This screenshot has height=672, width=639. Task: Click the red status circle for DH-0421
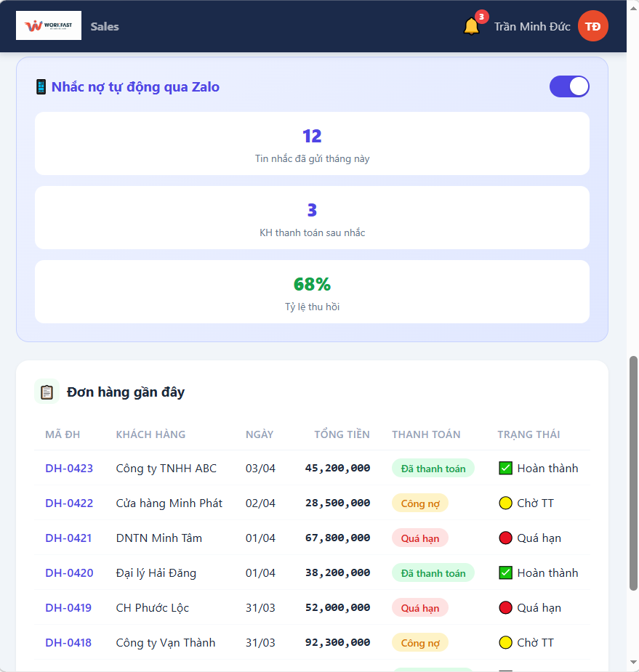pyautogui.click(x=506, y=538)
